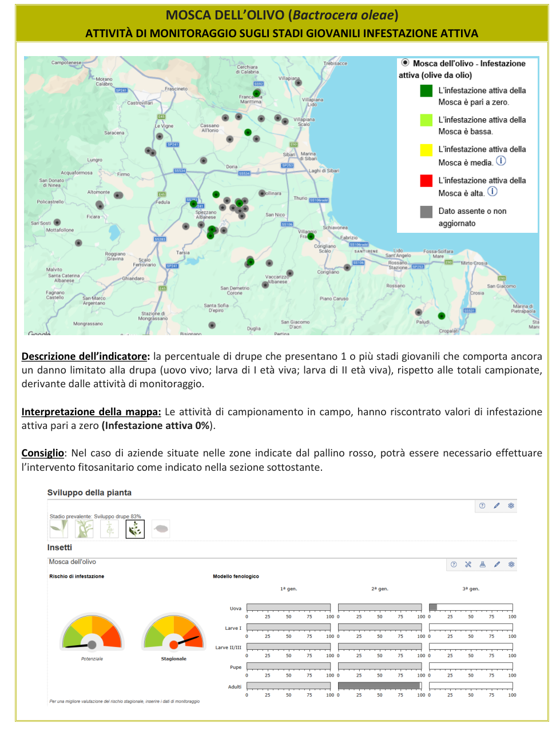Click underlined heading 'Interpretazione della mappa'

pyautogui.click(x=92, y=412)
